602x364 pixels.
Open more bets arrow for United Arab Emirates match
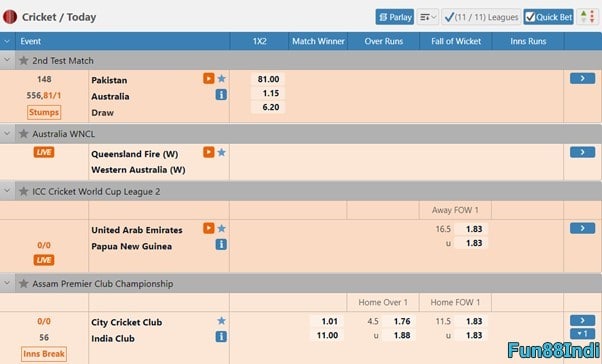click(582, 228)
